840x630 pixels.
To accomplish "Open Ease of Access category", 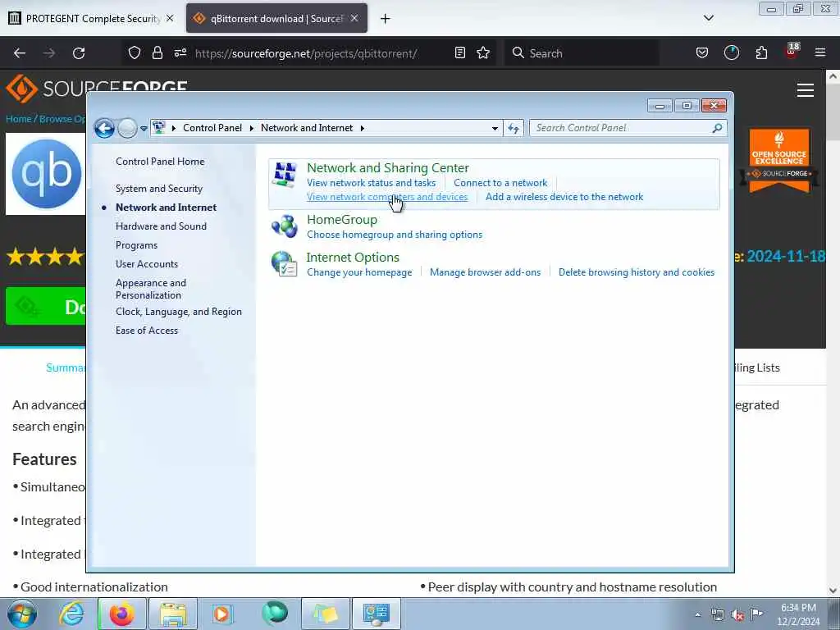I will coord(147,331).
